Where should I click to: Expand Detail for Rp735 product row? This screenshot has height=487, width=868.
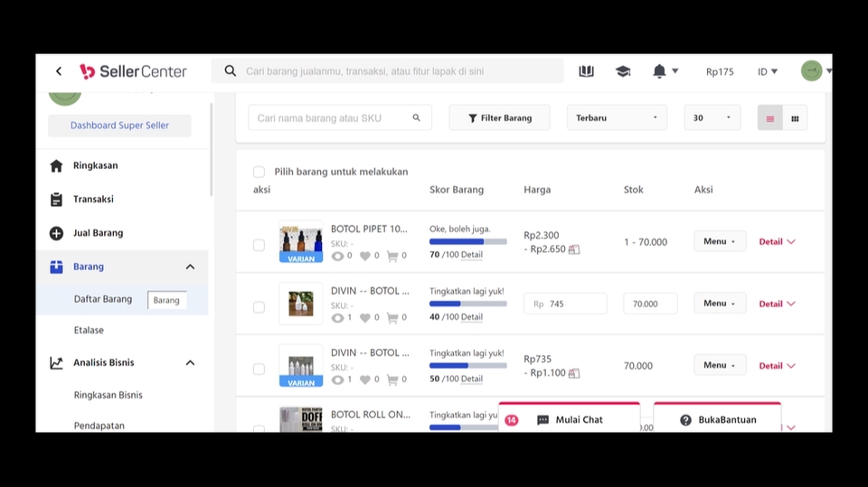click(x=777, y=366)
